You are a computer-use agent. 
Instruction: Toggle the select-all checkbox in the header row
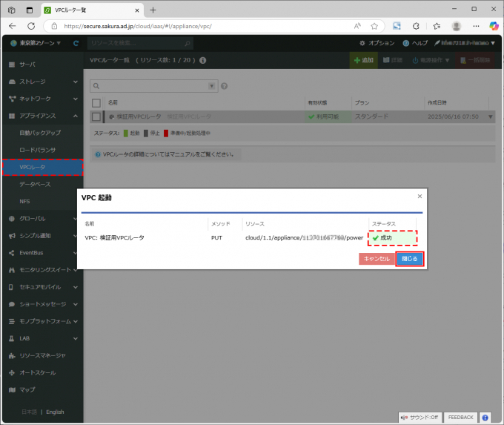pos(96,103)
